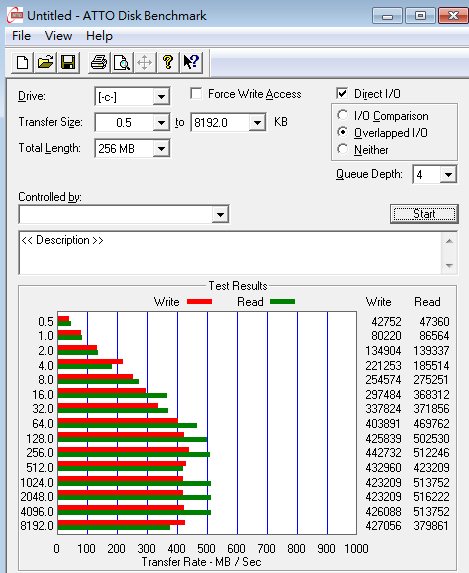Open the File menu
Image resolution: width=469 pixels, height=573 pixels.
coord(21,36)
